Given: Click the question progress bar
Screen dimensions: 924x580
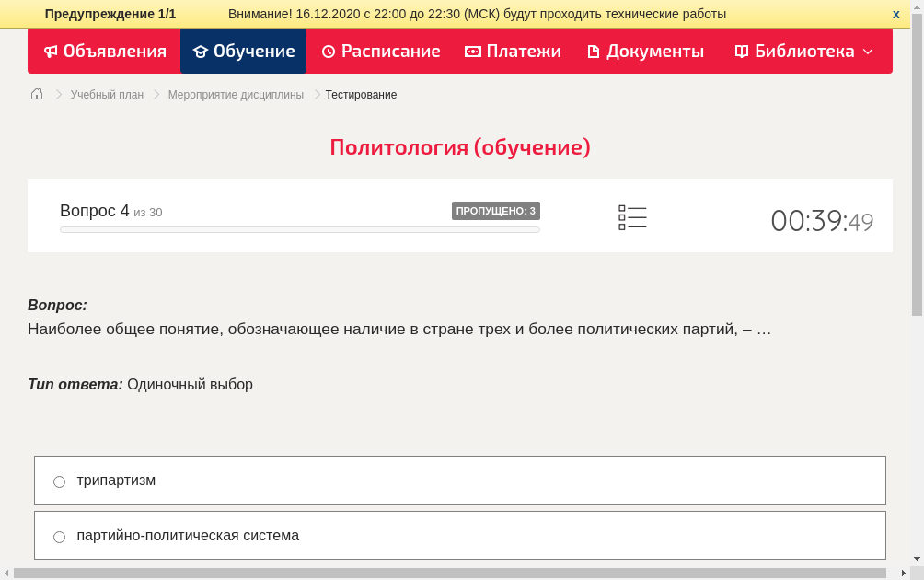Looking at the screenshot, I should pos(299,229).
